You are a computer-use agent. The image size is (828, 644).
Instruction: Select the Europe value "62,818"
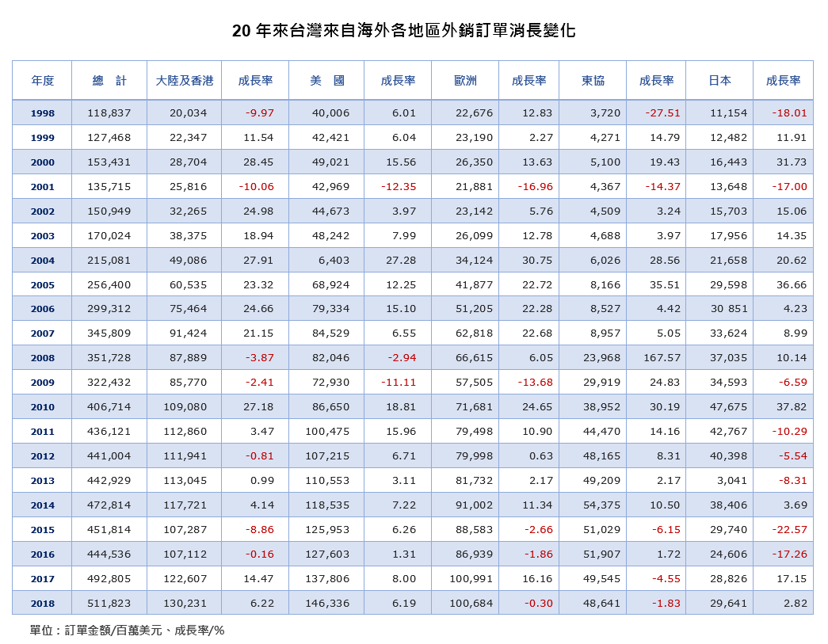[474, 333]
